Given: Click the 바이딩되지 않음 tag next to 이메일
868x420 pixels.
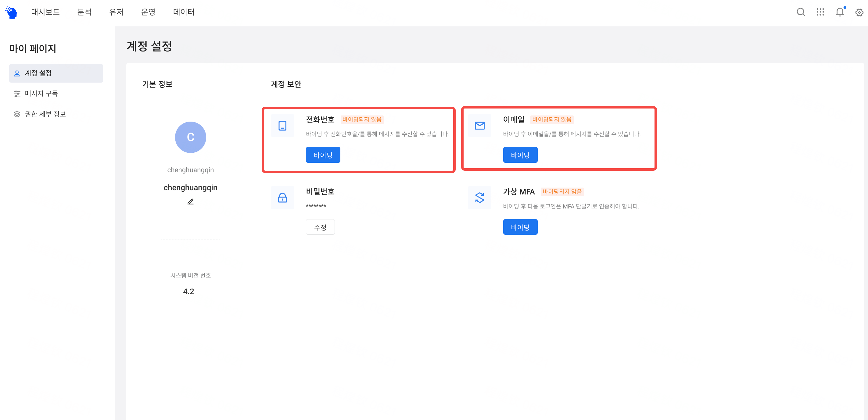Looking at the screenshot, I should pyautogui.click(x=552, y=119).
